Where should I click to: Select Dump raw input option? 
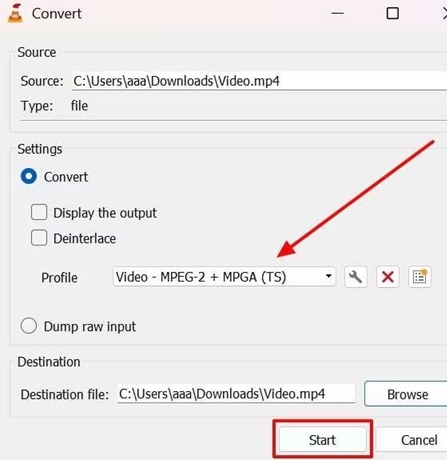(29, 326)
